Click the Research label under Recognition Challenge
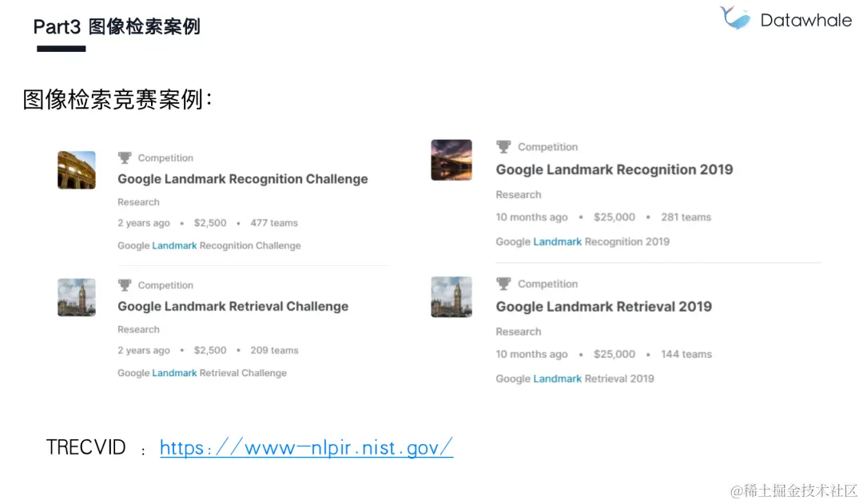Screen dimensions: 863x504 [138, 202]
